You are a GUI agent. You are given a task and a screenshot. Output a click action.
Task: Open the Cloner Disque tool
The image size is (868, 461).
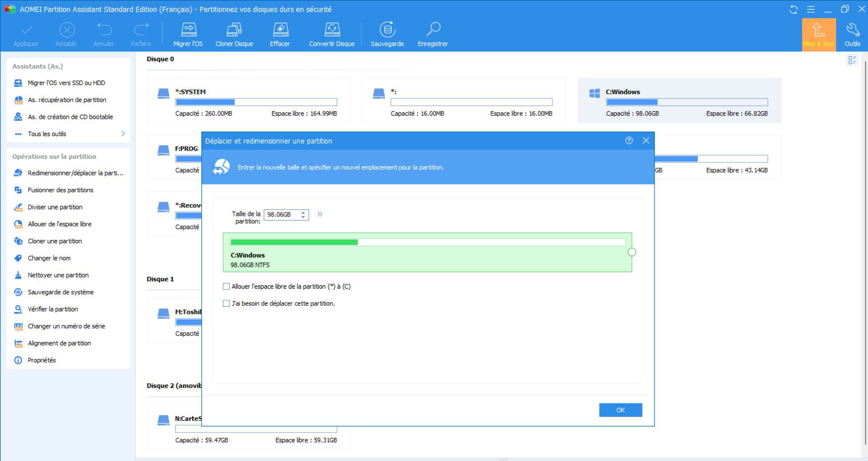(x=234, y=30)
